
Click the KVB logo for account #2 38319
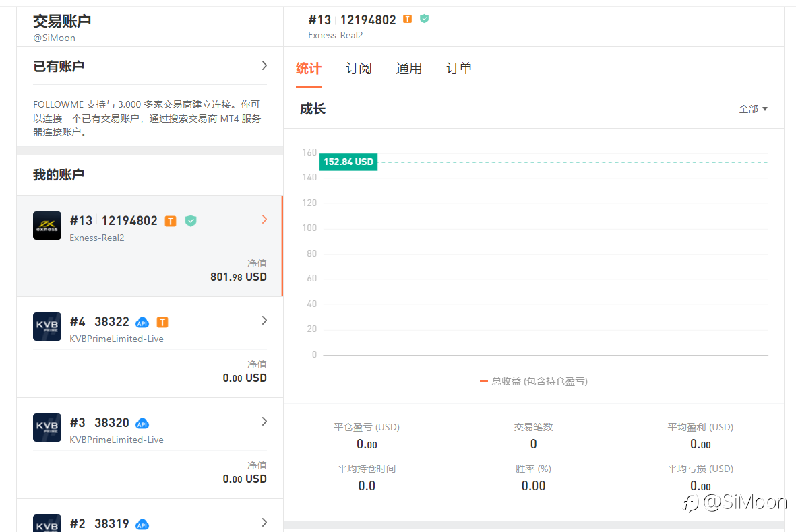point(47,523)
